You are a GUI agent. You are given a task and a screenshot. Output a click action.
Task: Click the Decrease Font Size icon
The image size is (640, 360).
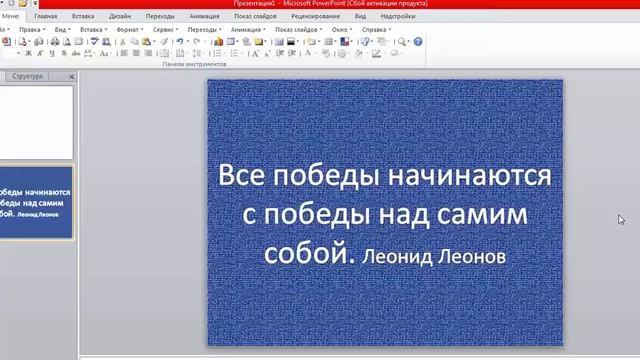coord(267,53)
